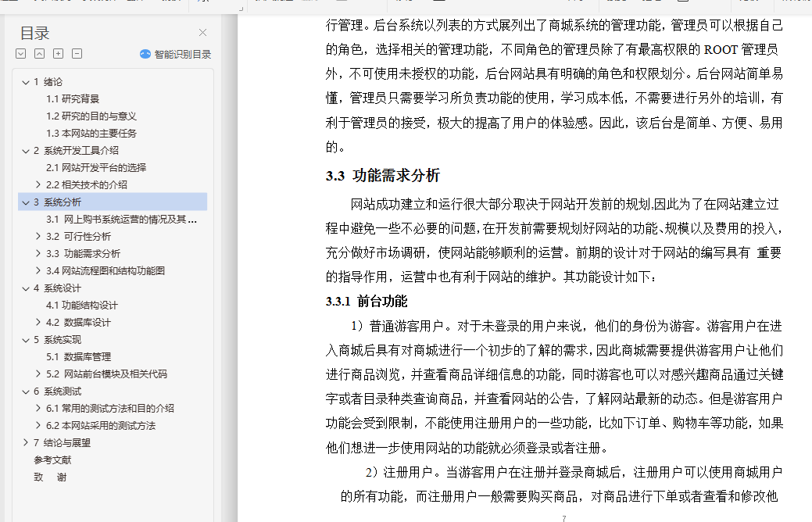Click the 3.3 功能需求分析 heading in document
Screen dimensions: 812x522
click(383, 176)
